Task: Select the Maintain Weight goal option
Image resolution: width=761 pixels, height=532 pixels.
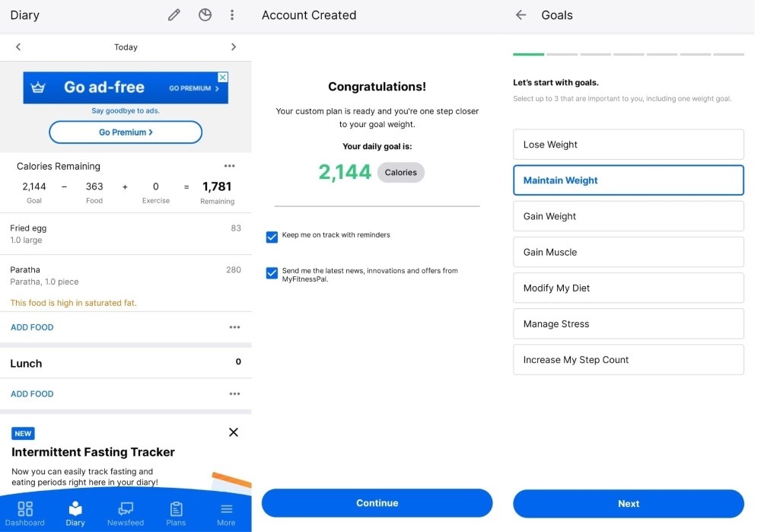Action: pyautogui.click(x=628, y=180)
